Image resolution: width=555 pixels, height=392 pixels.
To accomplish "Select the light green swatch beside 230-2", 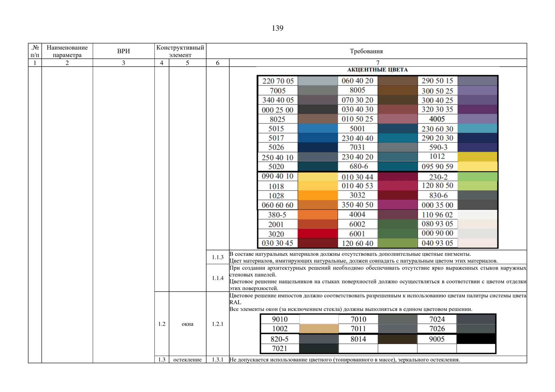I will click(477, 177).
